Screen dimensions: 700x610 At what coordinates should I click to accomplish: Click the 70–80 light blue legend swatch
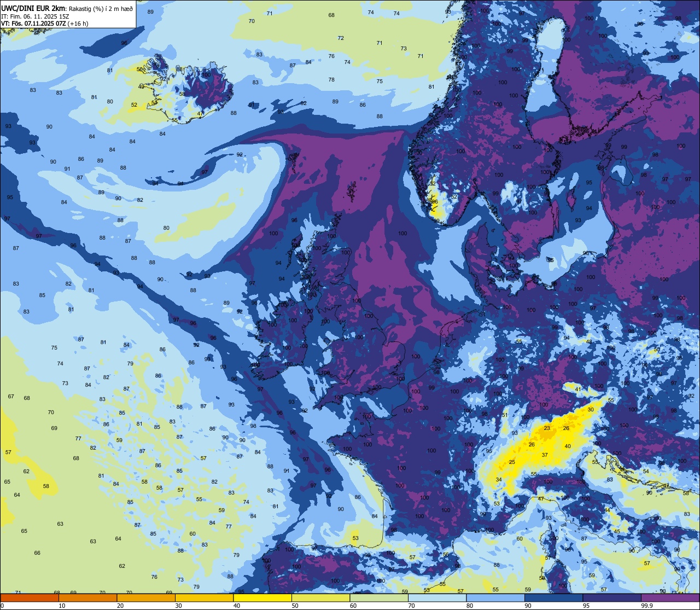pos(437,598)
